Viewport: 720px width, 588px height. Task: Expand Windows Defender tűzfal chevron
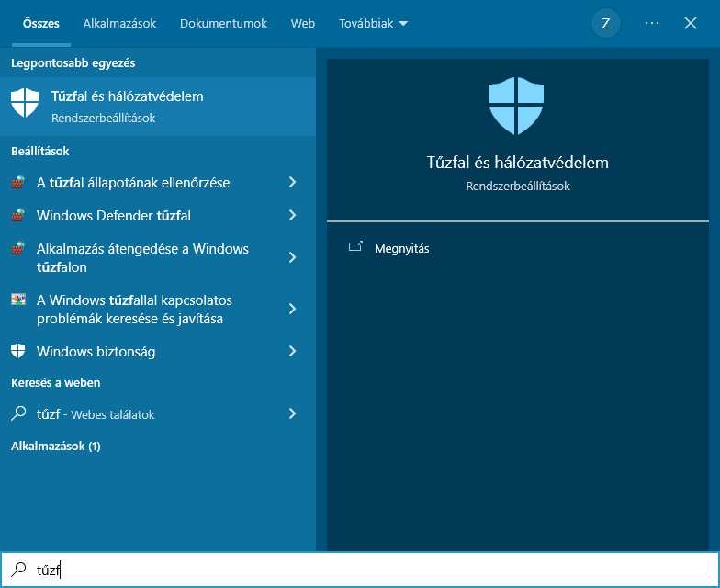[292, 215]
